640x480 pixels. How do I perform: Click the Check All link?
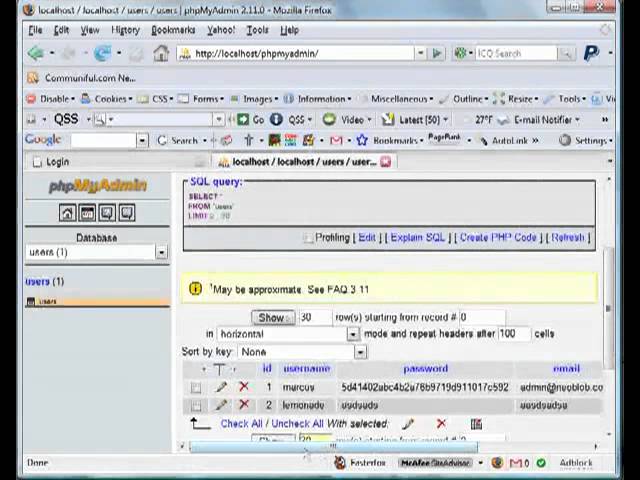click(241, 424)
